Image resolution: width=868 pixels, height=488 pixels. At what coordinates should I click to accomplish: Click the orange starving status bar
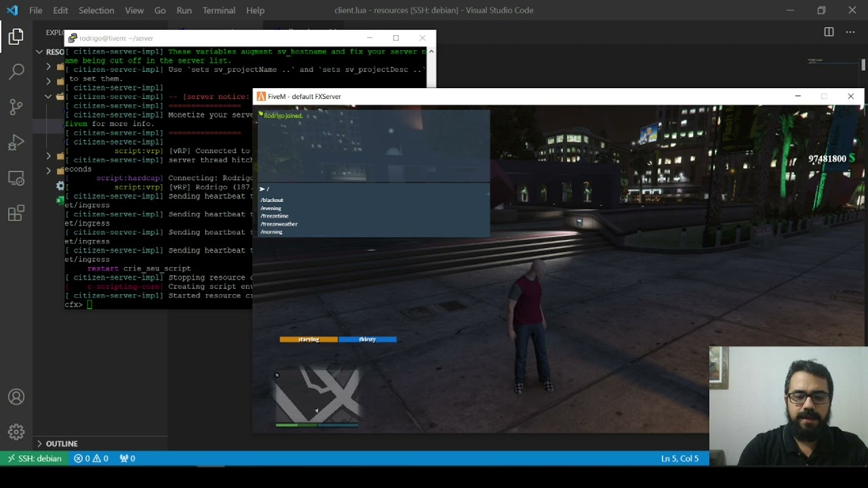309,340
